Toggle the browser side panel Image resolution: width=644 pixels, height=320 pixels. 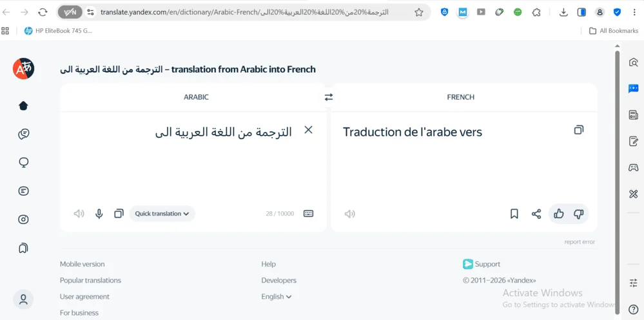[x=581, y=12]
